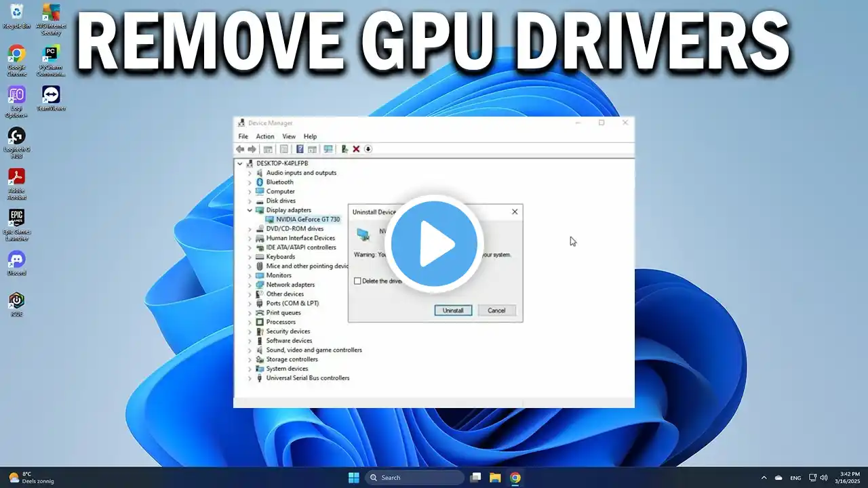
Task: Click the OneDrive cloud tray icon
Action: pos(778,478)
